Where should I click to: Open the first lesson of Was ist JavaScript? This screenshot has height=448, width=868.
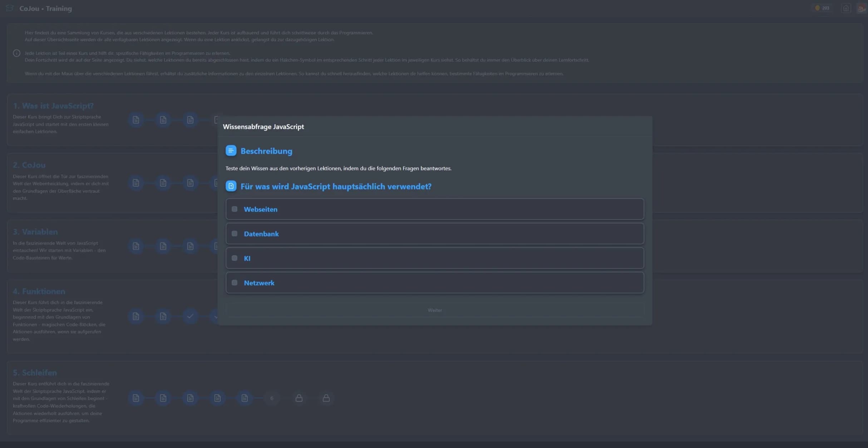pos(136,120)
